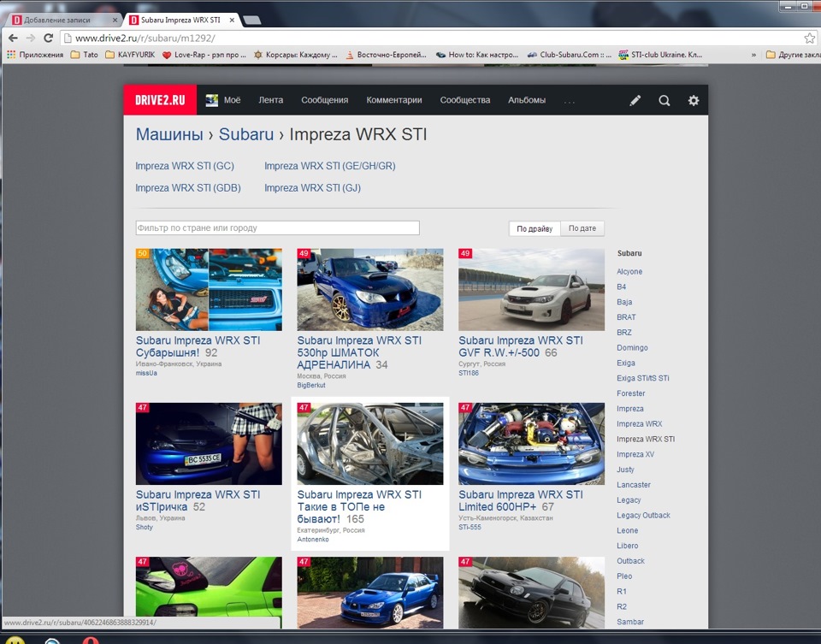This screenshot has width=821, height=644.
Task: Select Forester in the Subaru model list
Action: pyautogui.click(x=631, y=393)
